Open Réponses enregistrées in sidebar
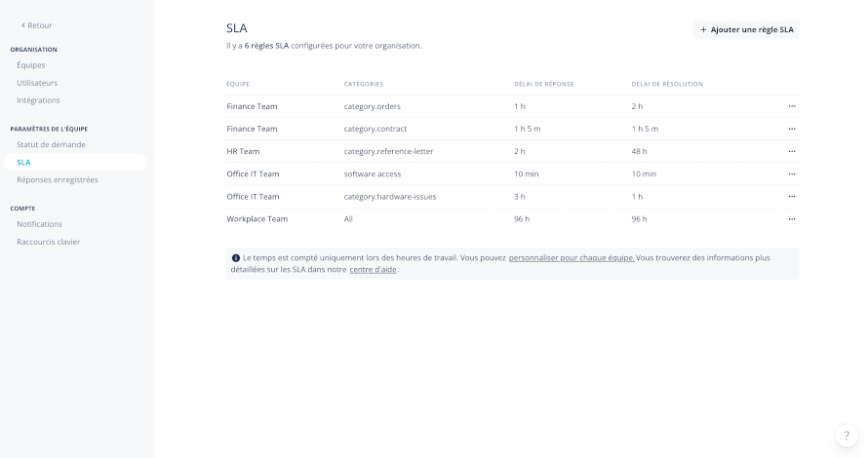The width and height of the screenshot is (868, 458). tap(58, 180)
